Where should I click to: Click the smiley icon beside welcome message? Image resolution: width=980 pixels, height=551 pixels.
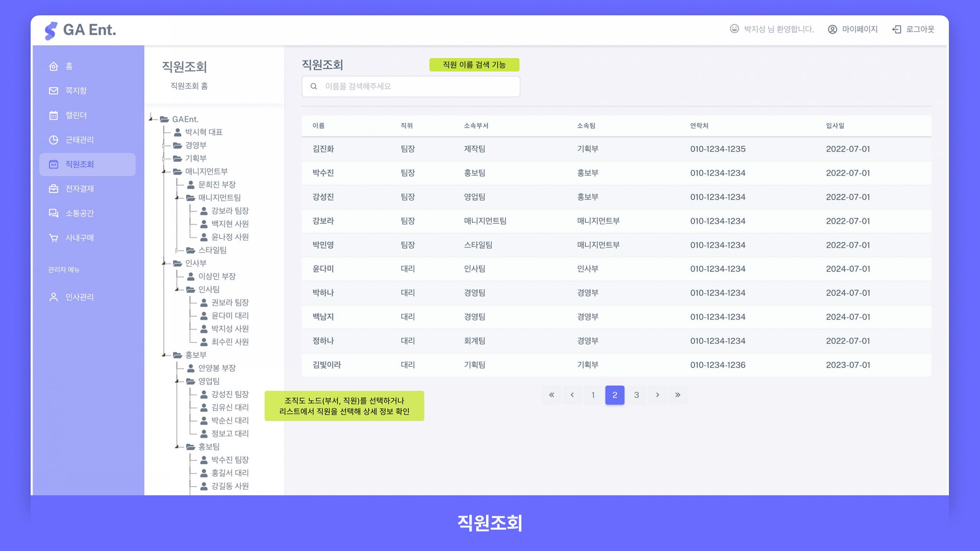(x=734, y=29)
